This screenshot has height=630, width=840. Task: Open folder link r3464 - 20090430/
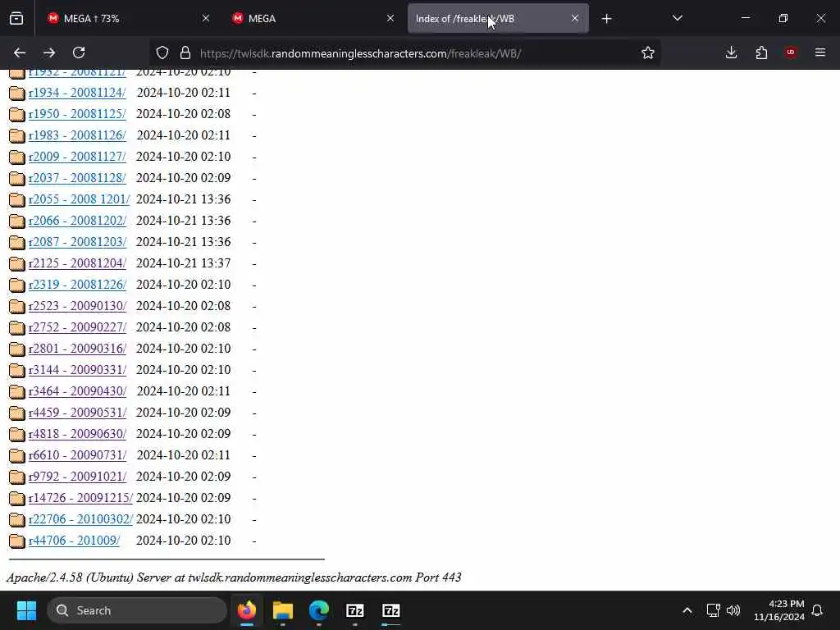[x=78, y=391]
